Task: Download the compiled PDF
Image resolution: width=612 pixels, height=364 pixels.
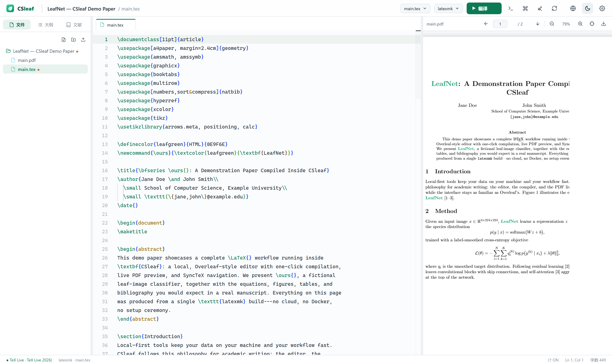Action: point(604,24)
